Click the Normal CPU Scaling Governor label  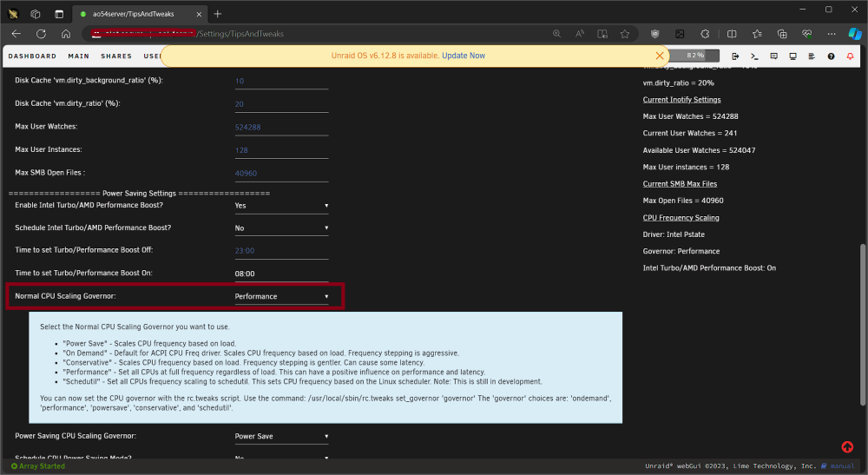tap(65, 296)
